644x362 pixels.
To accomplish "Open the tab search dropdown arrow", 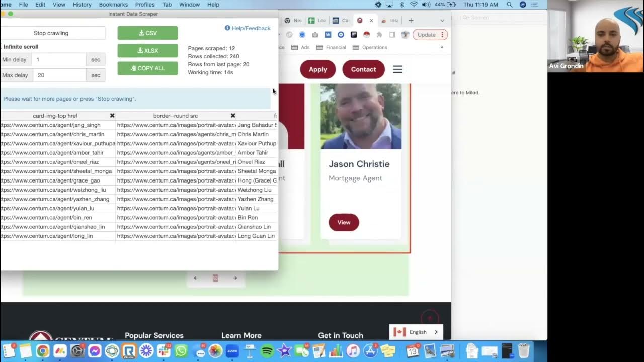I will [442, 21].
